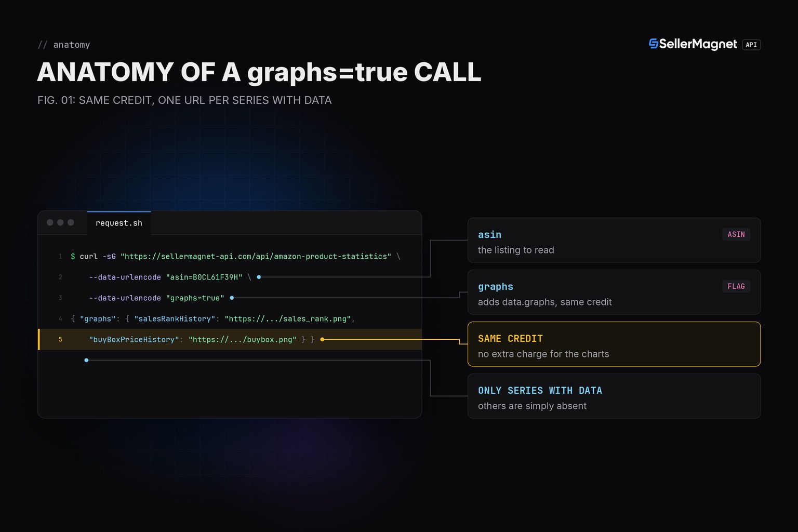
Task: Select the SAME CREDIT highlighted card
Action: point(614,344)
